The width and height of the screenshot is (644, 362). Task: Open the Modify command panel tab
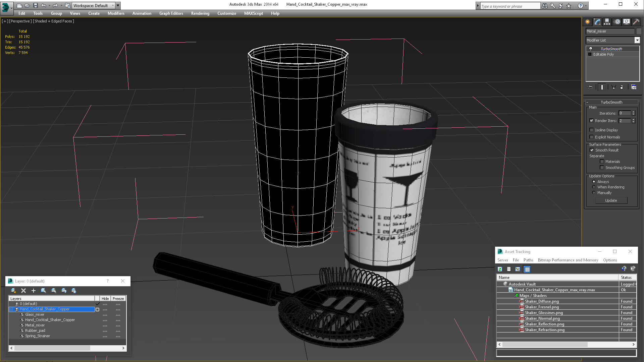point(597,22)
